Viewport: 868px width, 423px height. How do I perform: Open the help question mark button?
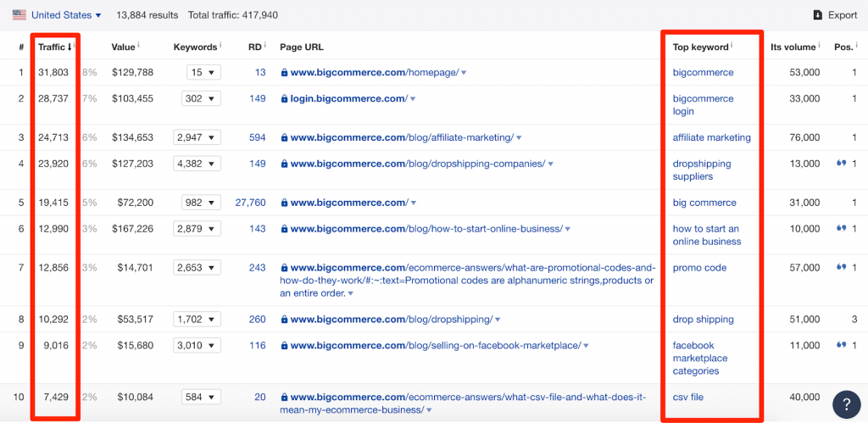(846, 404)
